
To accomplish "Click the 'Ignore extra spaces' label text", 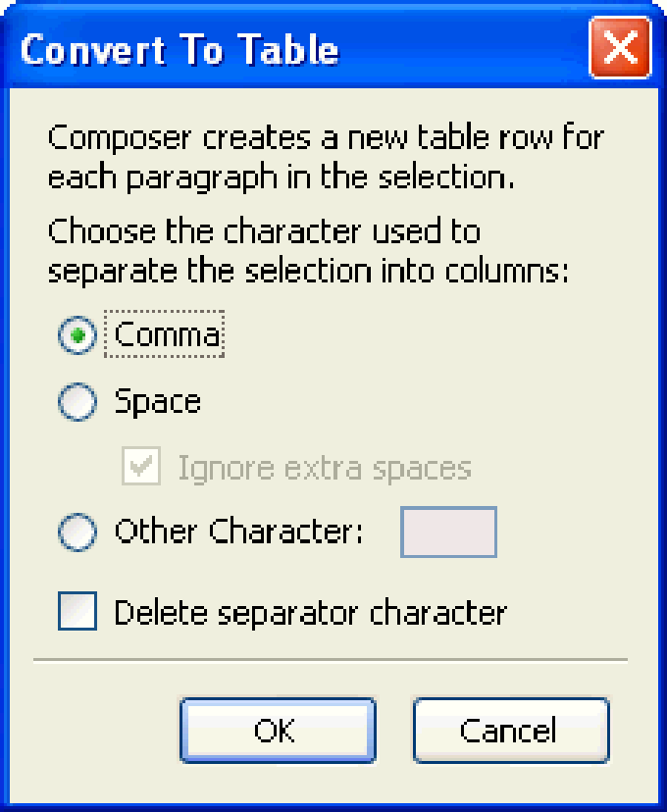I will 325,469.
